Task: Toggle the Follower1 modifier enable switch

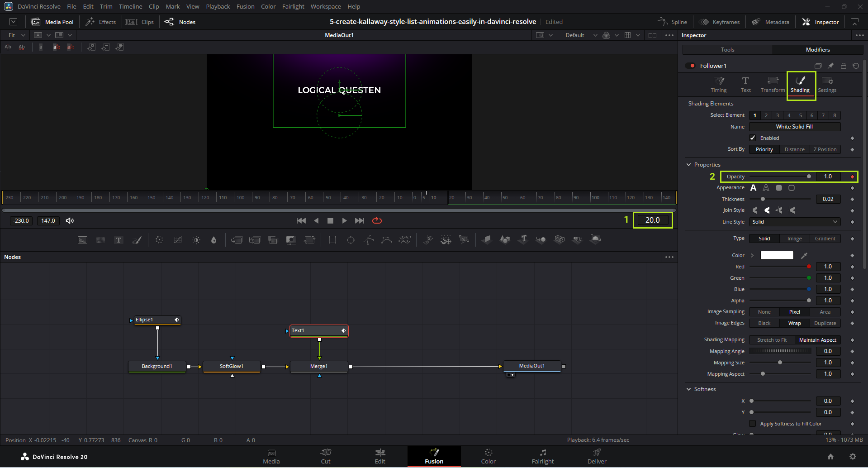Action: (690, 66)
